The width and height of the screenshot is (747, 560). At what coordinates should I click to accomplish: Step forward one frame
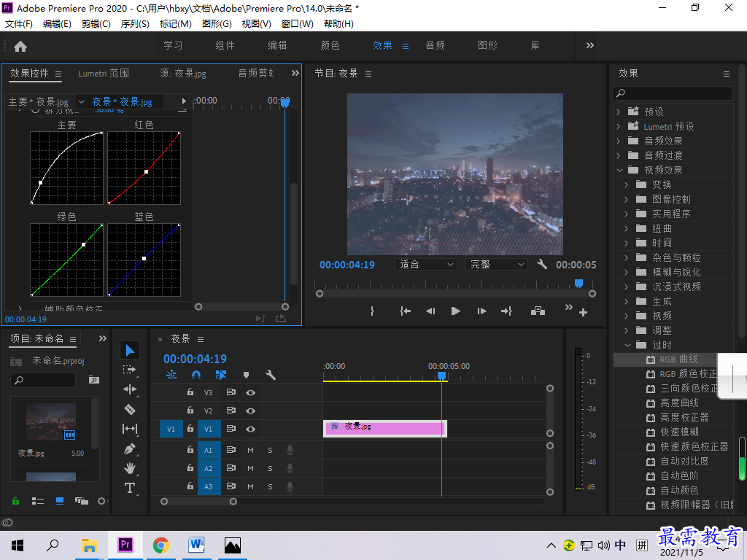coord(481,311)
